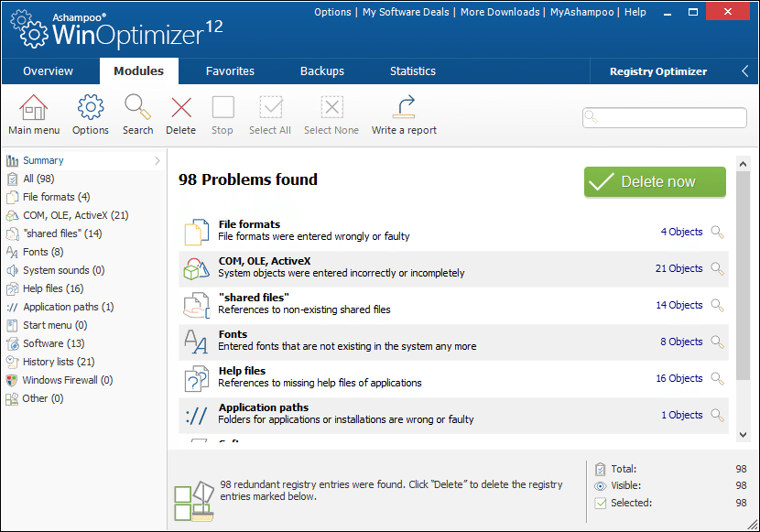Inspect File formats objects magnifier icon
This screenshot has height=532, width=760.
[717, 232]
